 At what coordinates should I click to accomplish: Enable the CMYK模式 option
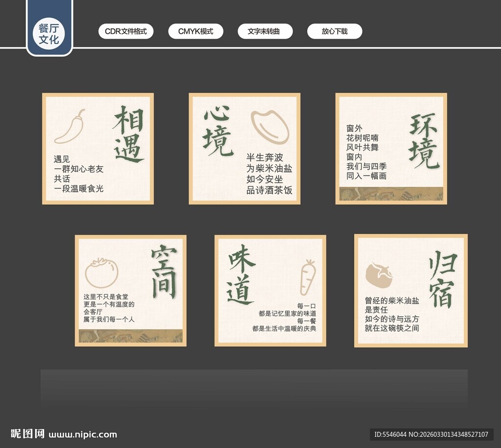pyautogui.click(x=196, y=31)
